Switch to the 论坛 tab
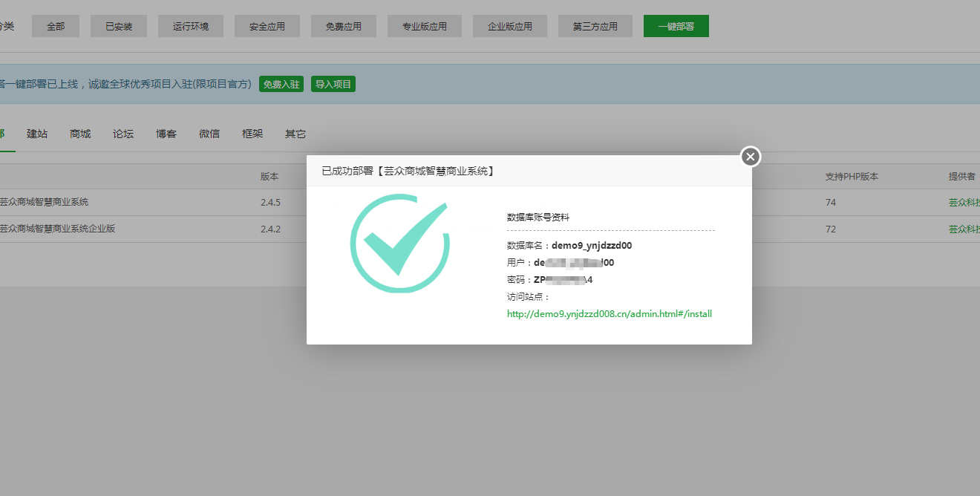Image resolution: width=980 pixels, height=496 pixels. pyautogui.click(x=123, y=134)
